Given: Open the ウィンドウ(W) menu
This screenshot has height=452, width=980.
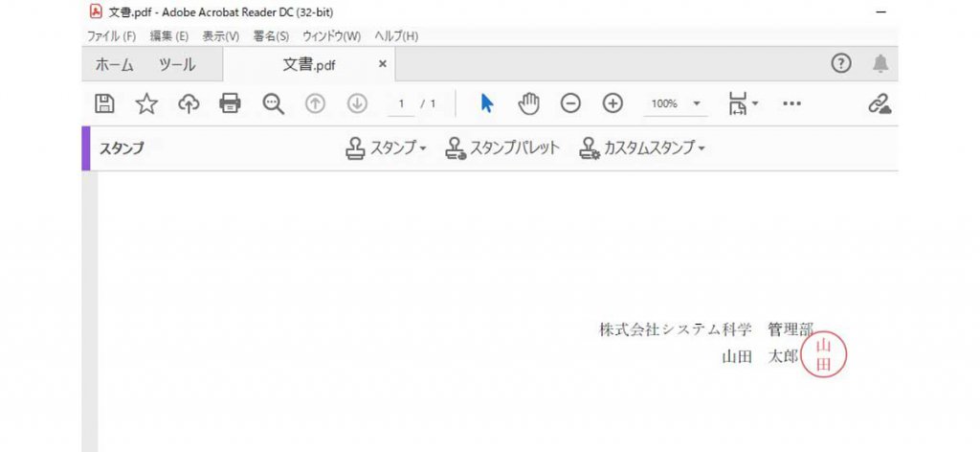Looking at the screenshot, I should tap(332, 36).
